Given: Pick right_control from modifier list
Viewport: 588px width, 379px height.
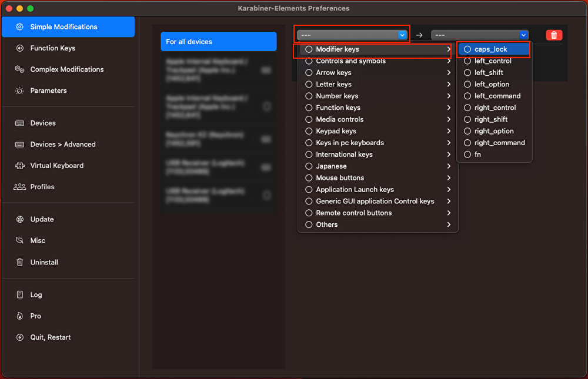Looking at the screenshot, I should coord(493,108).
